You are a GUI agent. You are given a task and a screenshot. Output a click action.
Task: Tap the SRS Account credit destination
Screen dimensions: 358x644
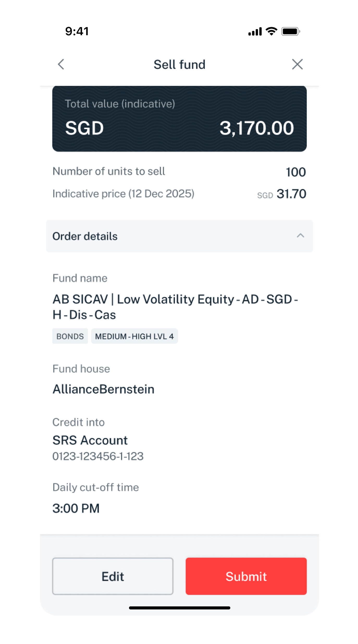pyautogui.click(x=90, y=440)
